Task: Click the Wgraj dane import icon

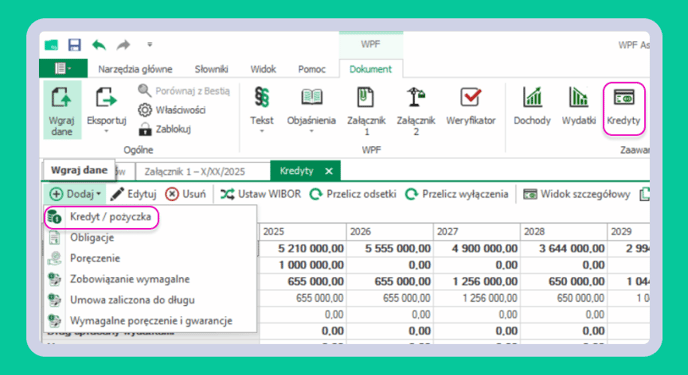Action: [62, 110]
